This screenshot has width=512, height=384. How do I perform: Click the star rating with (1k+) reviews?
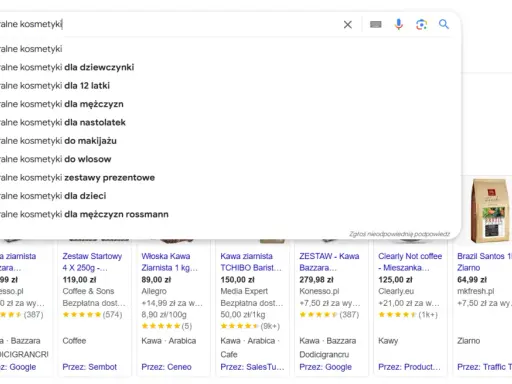click(x=408, y=314)
